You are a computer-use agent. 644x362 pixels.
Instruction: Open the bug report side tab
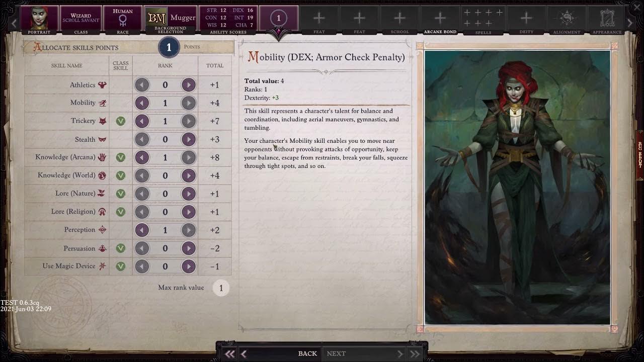(x=640, y=155)
